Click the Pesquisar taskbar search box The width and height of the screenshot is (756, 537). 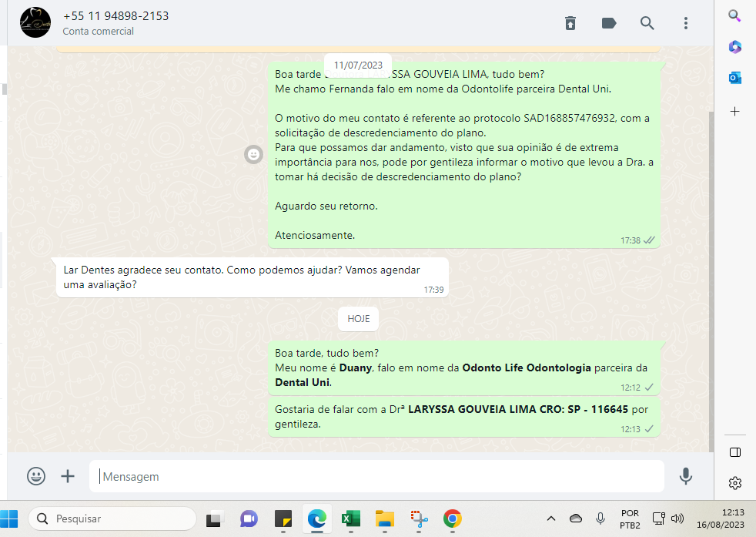point(112,519)
